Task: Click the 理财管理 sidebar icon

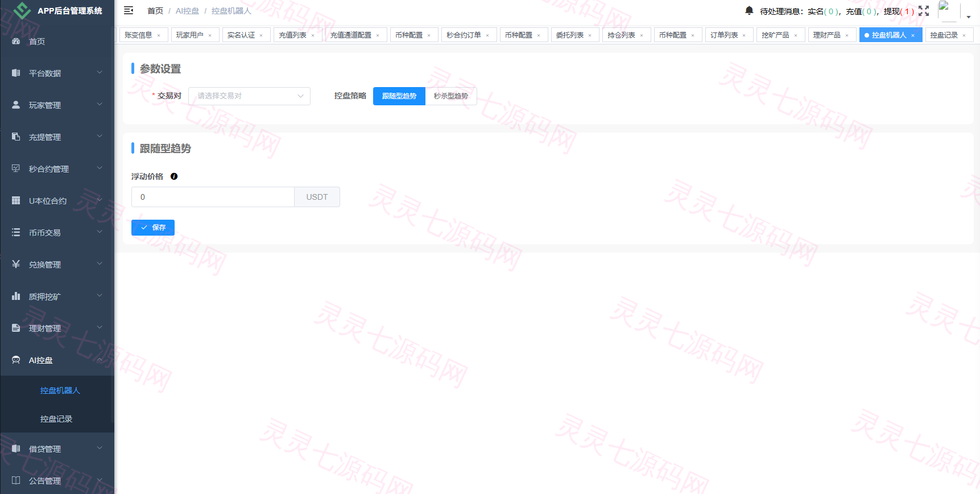Action: (x=16, y=328)
